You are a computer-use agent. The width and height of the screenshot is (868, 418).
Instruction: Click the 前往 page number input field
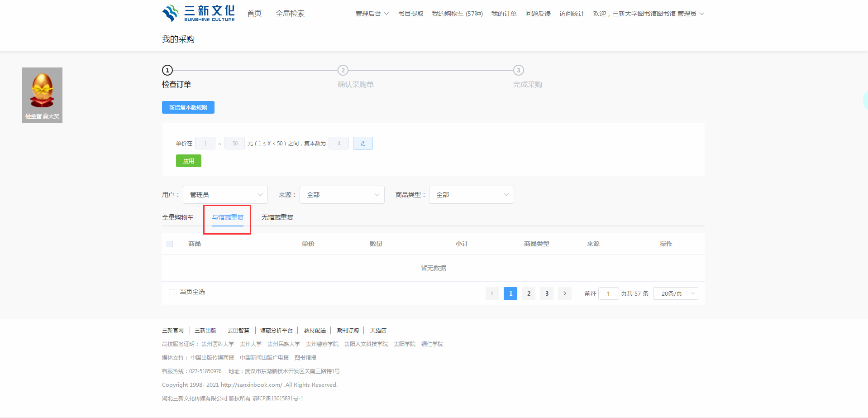click(x=608, y=293)
